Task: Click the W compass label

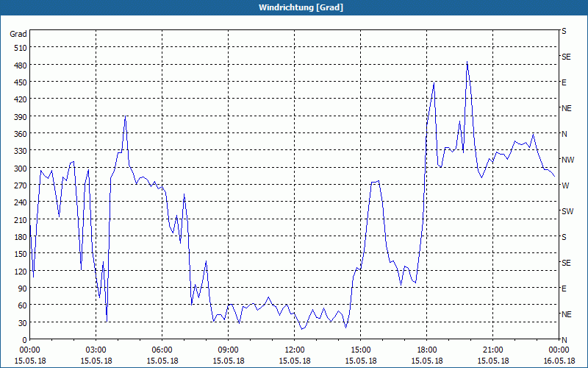Action: [565, 185]
